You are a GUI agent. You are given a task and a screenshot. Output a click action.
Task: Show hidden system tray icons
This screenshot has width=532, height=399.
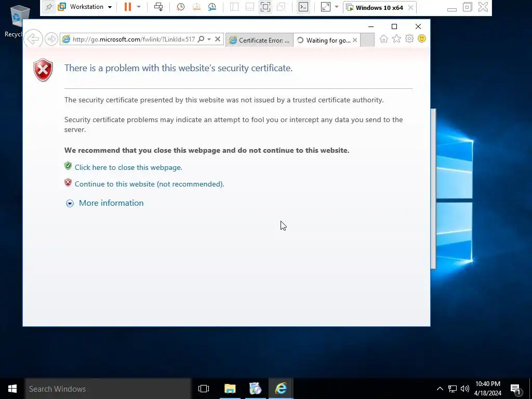[440, 389]
